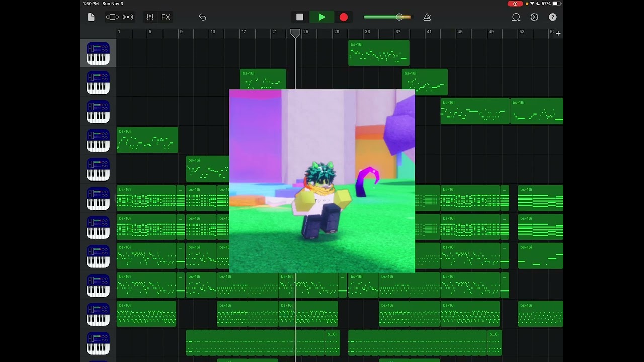Select the playhead marker on the ruler
The image size is (644, 362).
[295, 33]
